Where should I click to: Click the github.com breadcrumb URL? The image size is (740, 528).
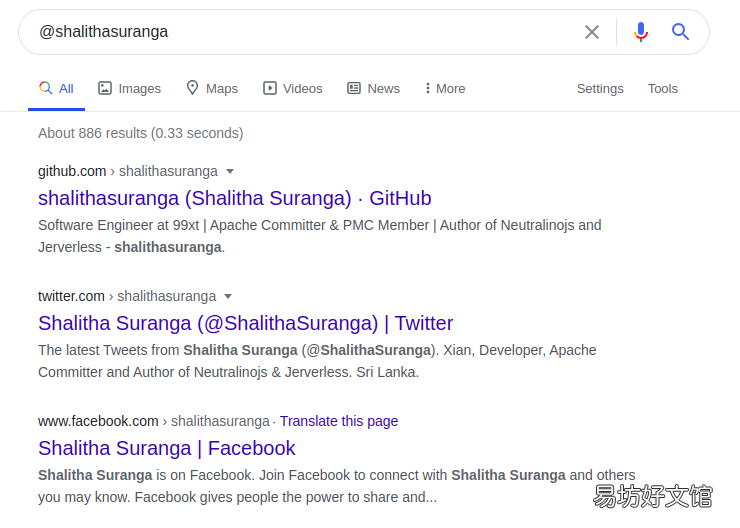pos(128,171)
